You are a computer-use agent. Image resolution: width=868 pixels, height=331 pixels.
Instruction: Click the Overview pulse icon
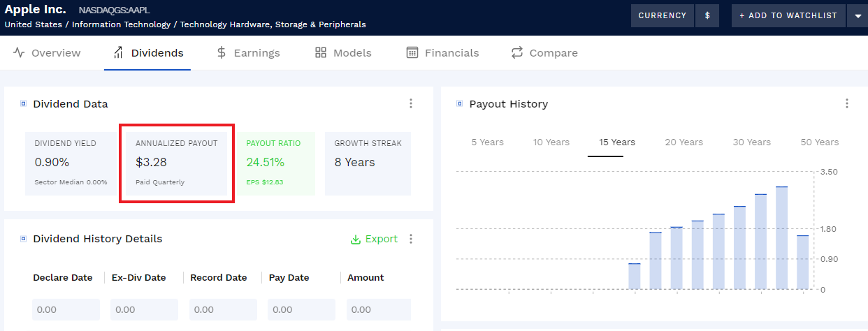(x=19, y=53)
